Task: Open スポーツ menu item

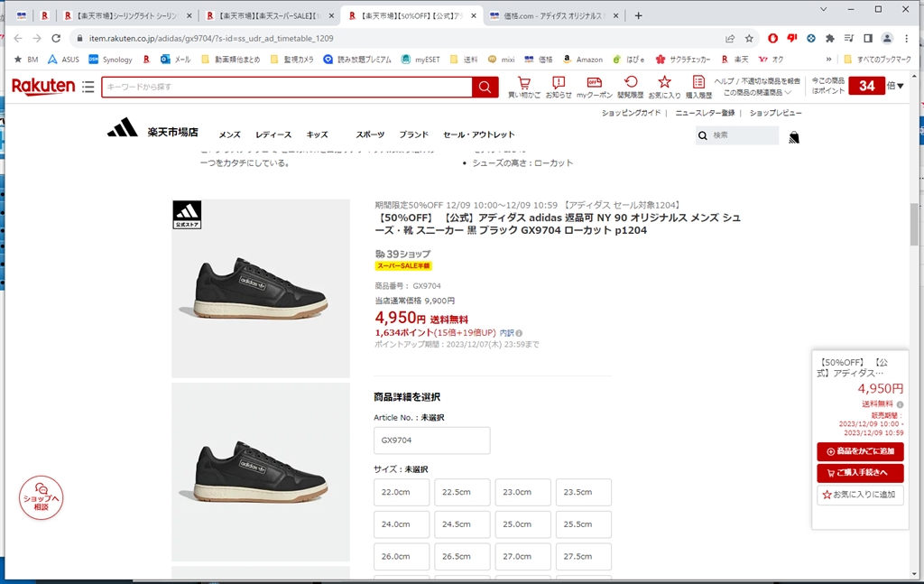Action: pos(370,135)
